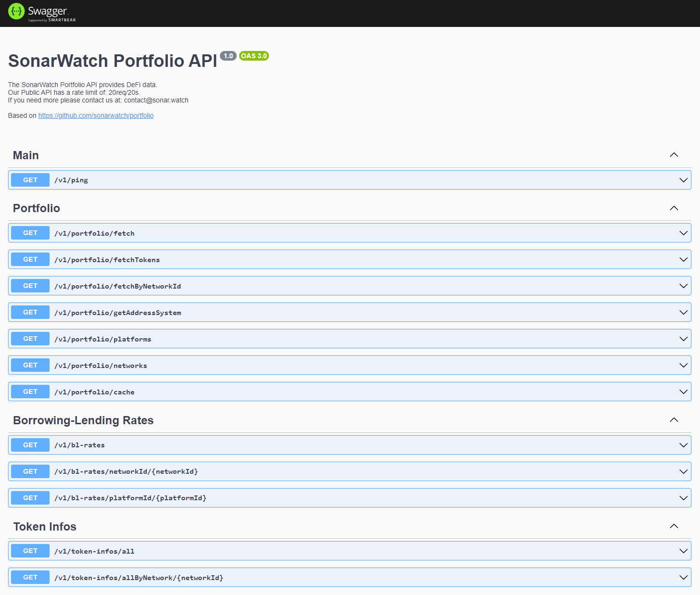Select the /v1/token-infos/allByNetwork/{networkId} path text
Image resolution: width=700 pixels, height=595 pixels.
(139, 578)
